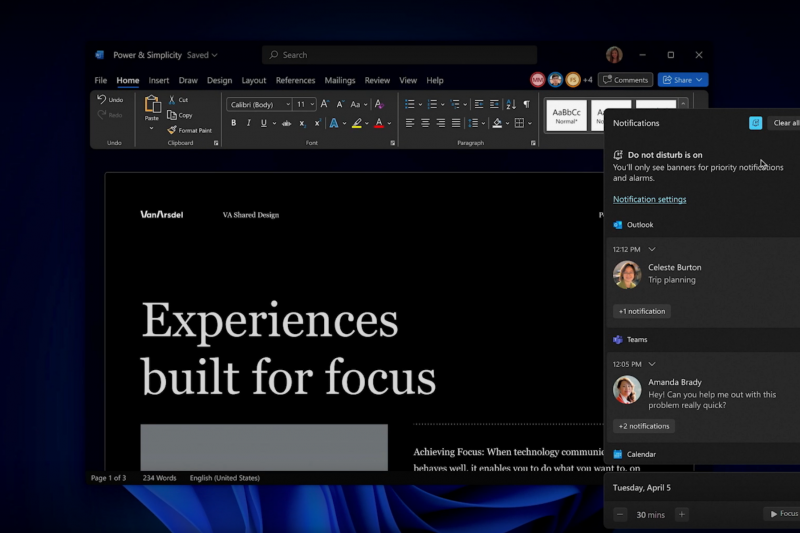The height and width of the screenshot is (533, 800).
Task: Open the File menu
Action: click(101, 81)
